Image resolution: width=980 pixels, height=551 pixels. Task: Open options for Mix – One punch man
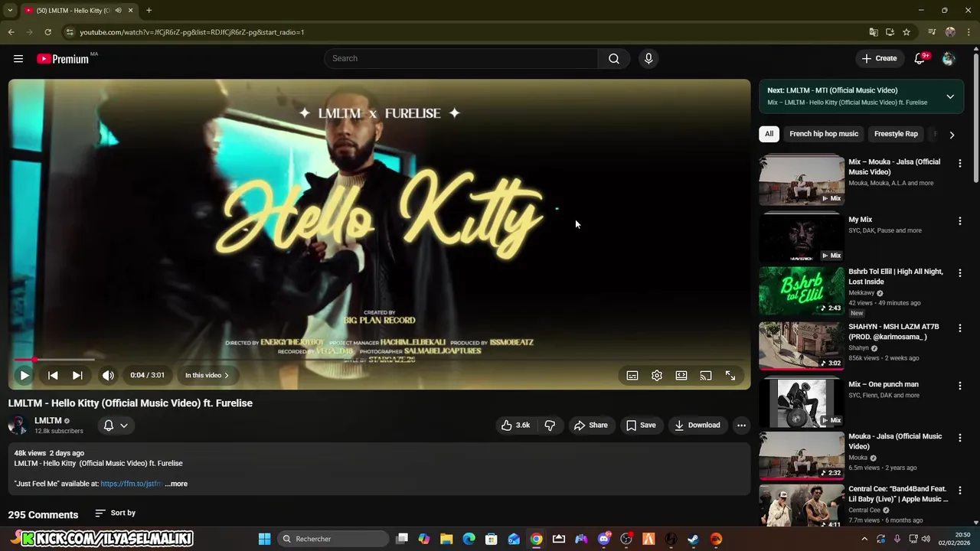pos(959,386)
